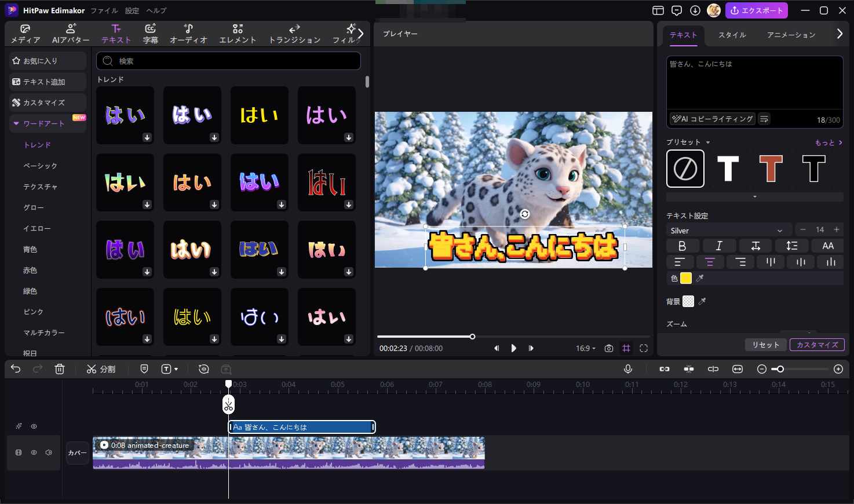Pick text color with eyedropper

[700, 279]
